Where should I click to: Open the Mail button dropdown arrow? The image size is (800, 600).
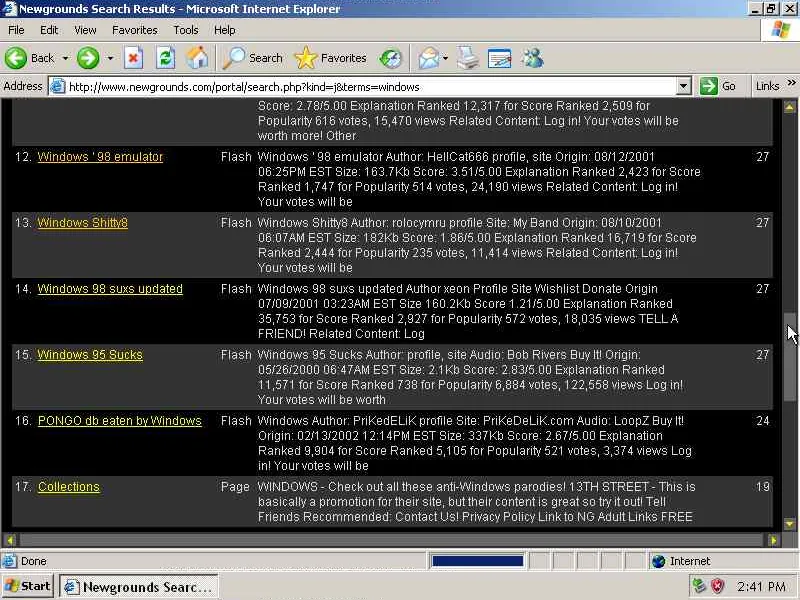pos(445,59)
